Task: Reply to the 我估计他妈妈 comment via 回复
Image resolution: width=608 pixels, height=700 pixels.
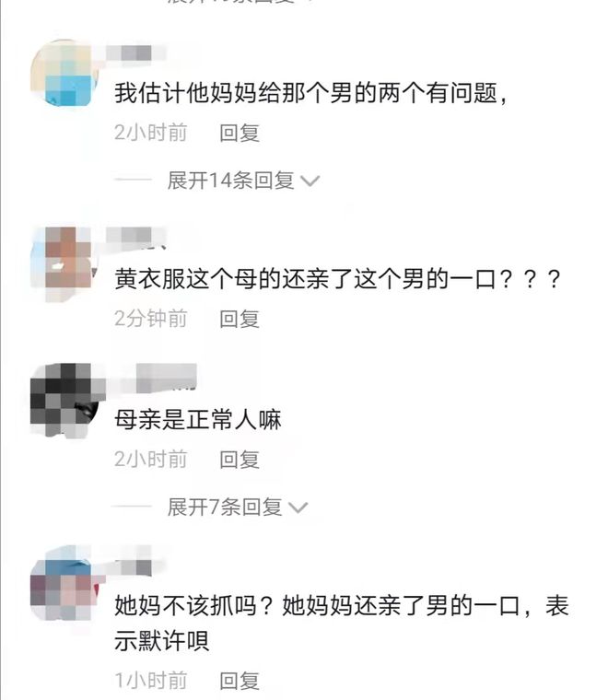Action: coord(240,133)
